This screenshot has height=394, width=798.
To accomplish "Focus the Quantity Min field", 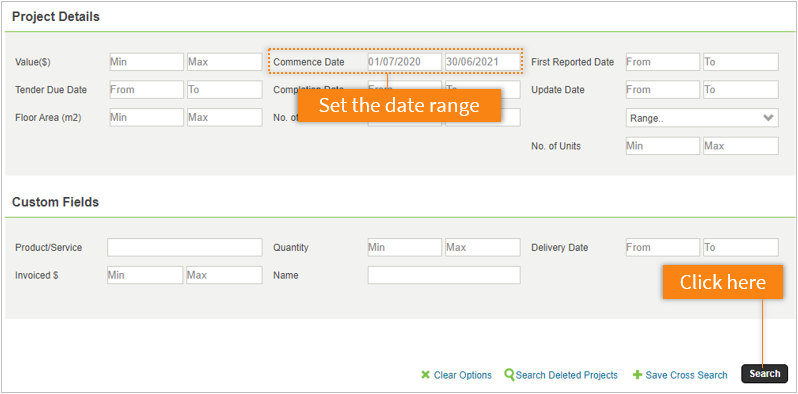I will [405, 247].
